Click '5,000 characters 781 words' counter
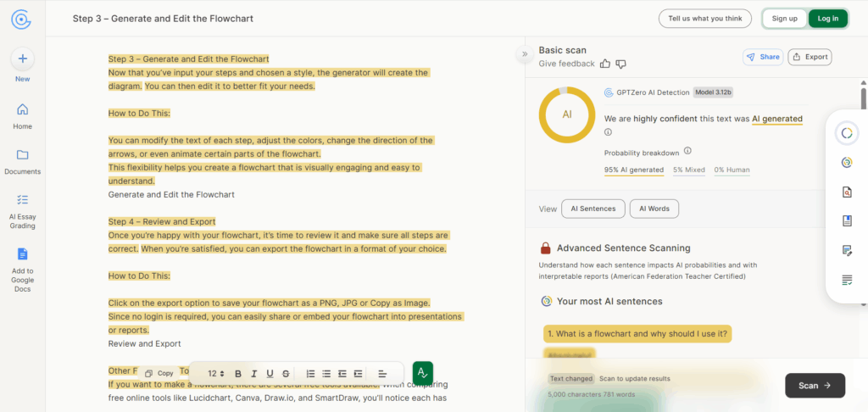Viewport: 868px width, 412px height. (591, 395)
